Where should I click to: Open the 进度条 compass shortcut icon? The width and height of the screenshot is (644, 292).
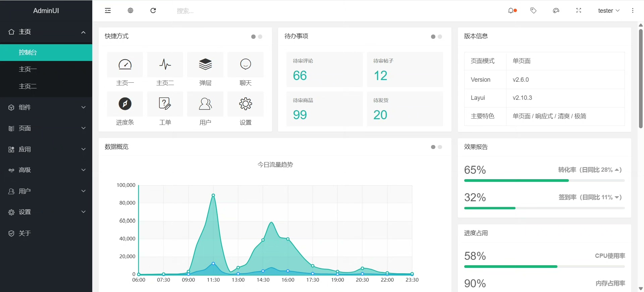(x=125, y=104)
